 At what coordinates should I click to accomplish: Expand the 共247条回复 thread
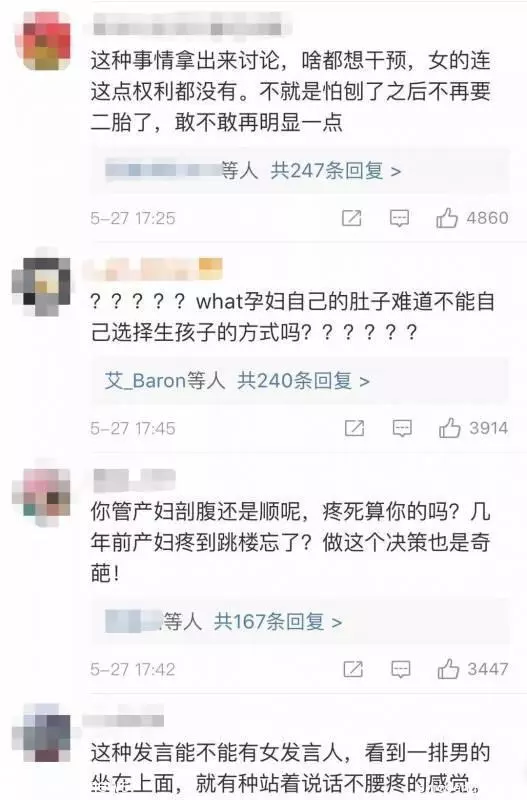point(336,170)
